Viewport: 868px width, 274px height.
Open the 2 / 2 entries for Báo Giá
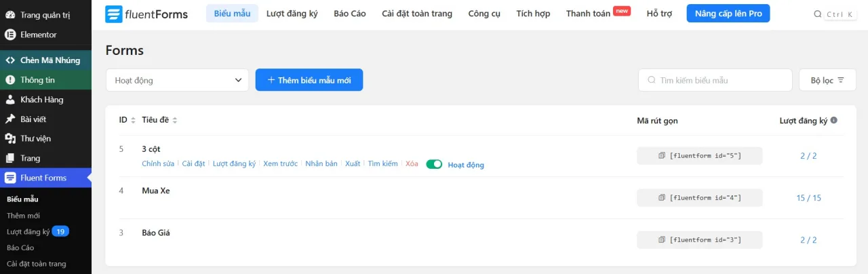808,240
